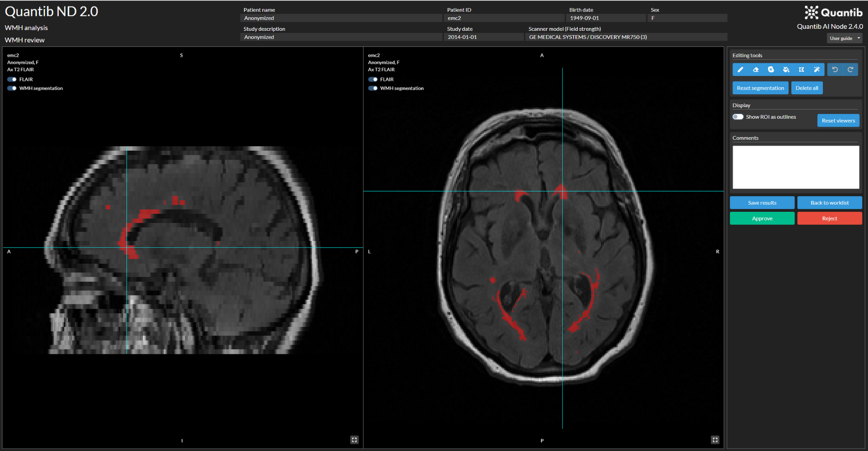Choose the polygon selection tool
The height and width of the screenshot is (451, 868).
[802, 70]
